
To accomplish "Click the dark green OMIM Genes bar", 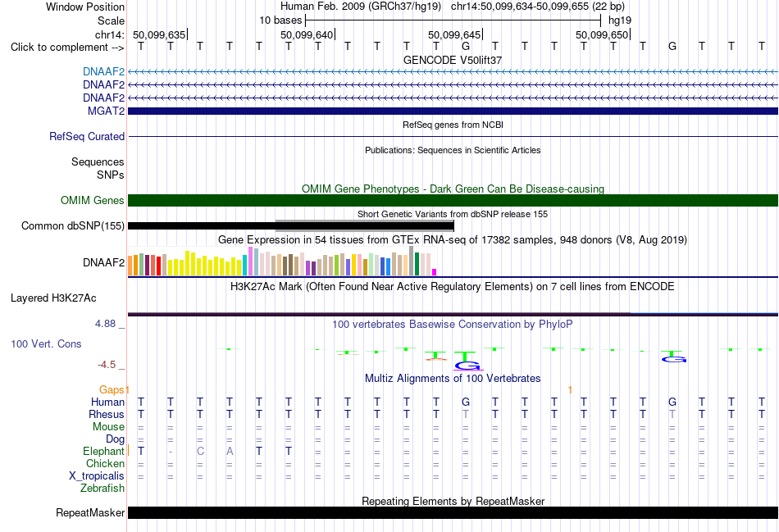I will (453, 200).
